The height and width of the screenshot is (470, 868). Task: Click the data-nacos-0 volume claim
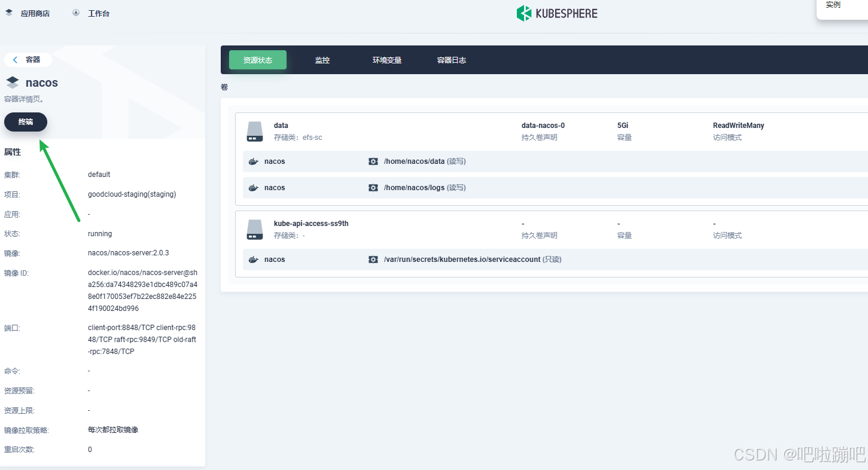click(x=543, y=126)
